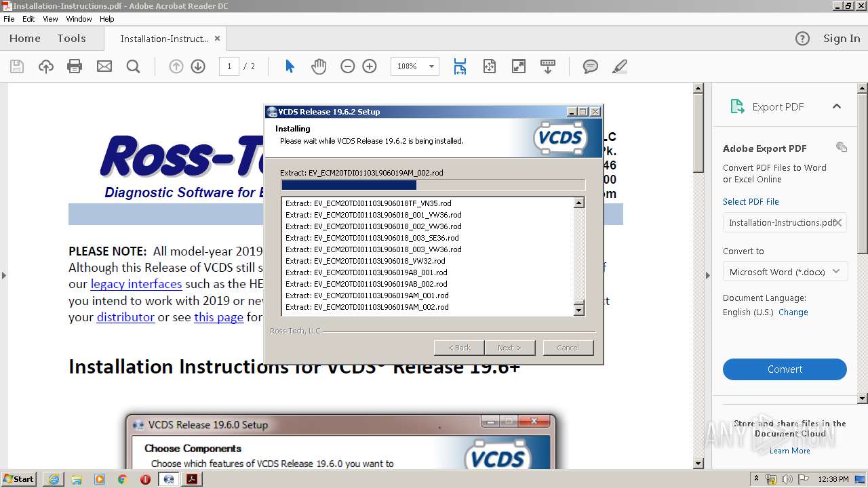Open the read mode download-style icon

click(548, 66)
